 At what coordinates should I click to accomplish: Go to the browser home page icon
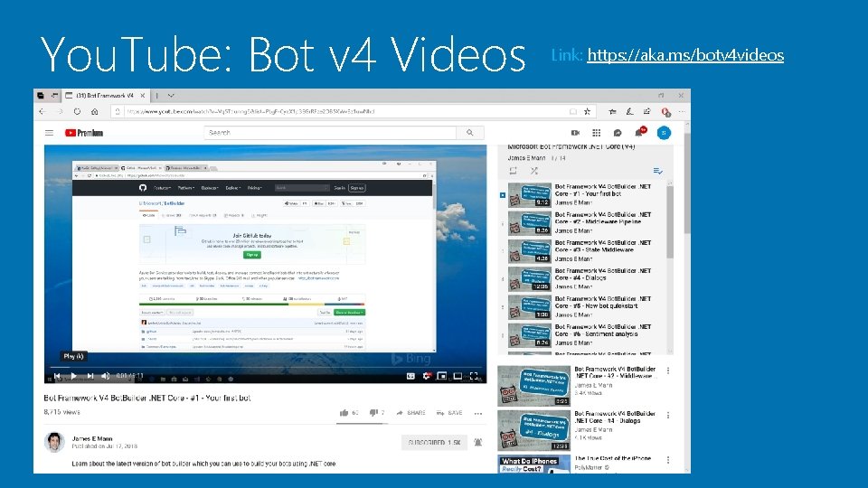point(95,111)
